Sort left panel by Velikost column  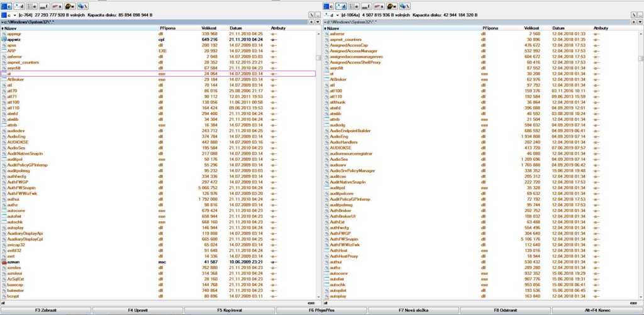[209, 28]
